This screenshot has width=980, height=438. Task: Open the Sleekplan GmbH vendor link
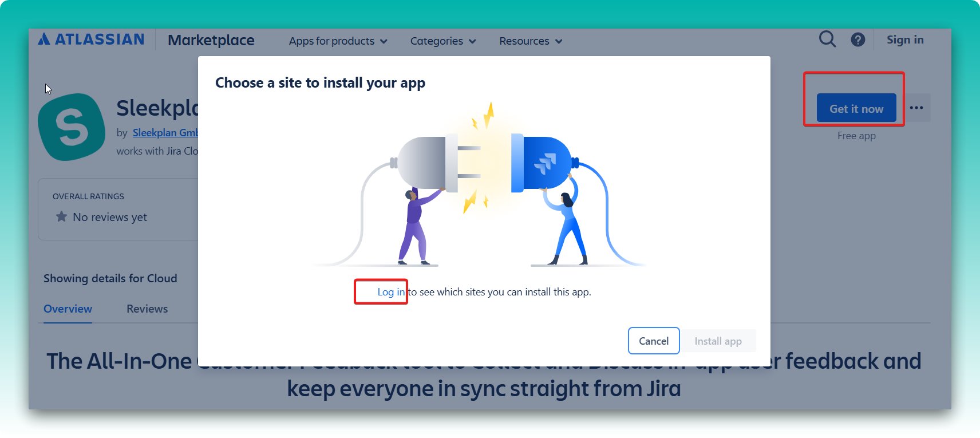165,132
